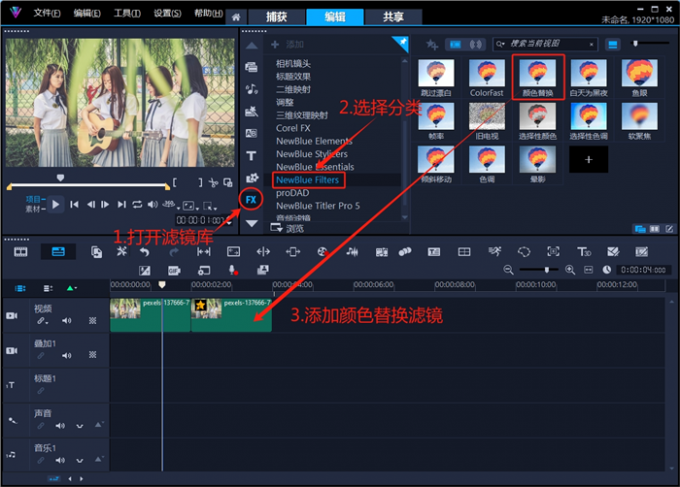680x487 pixels.
Task: Select the NewBlue Filters category
Action: [308, 180]
